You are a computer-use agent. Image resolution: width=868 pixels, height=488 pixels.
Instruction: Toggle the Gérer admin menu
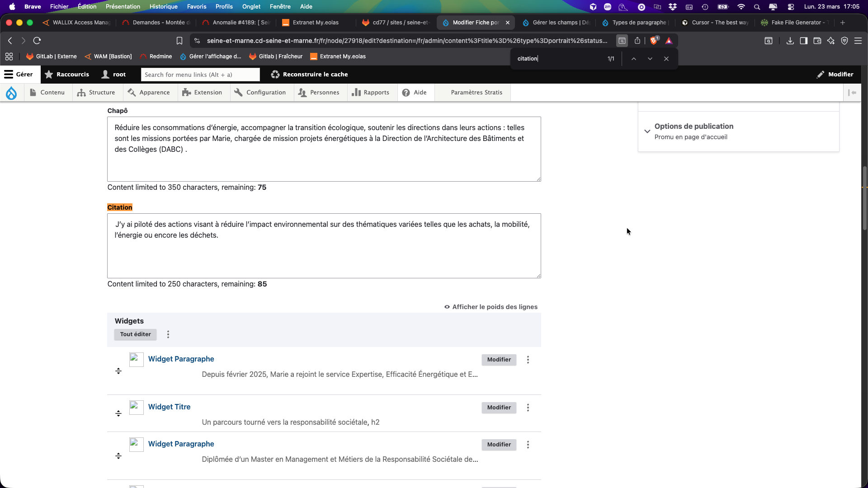coord(19,75)
